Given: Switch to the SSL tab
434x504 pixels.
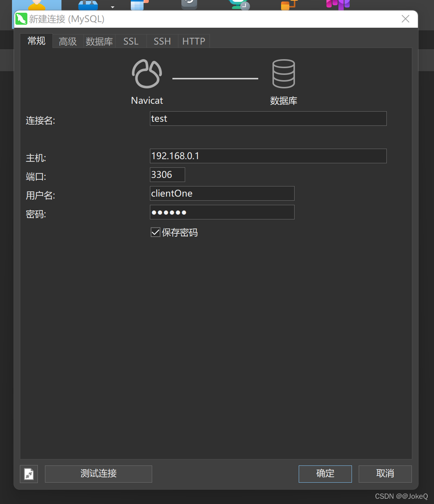Looking at the screenshot, I should coord(131,41).
